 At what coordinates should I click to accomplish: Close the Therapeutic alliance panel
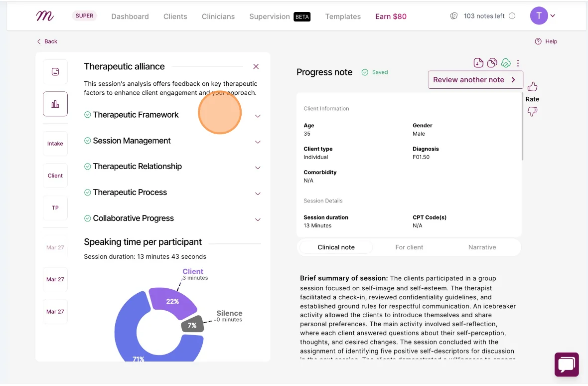tap(256, 66)
